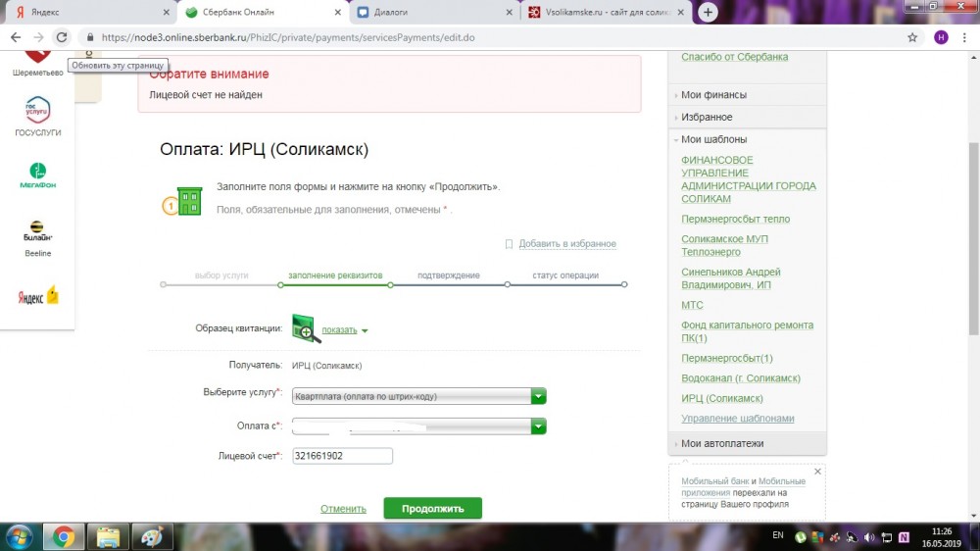
Task: Close the mobile bank notification box
Action: coord(817,472)
